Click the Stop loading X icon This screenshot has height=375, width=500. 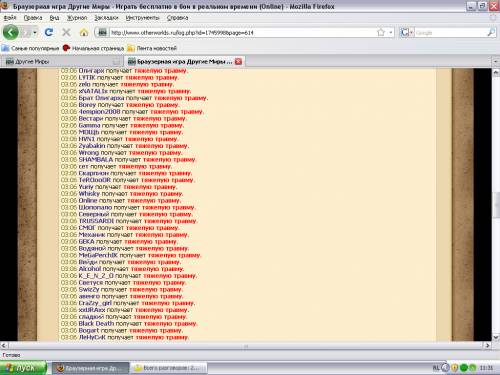(66, 32)
